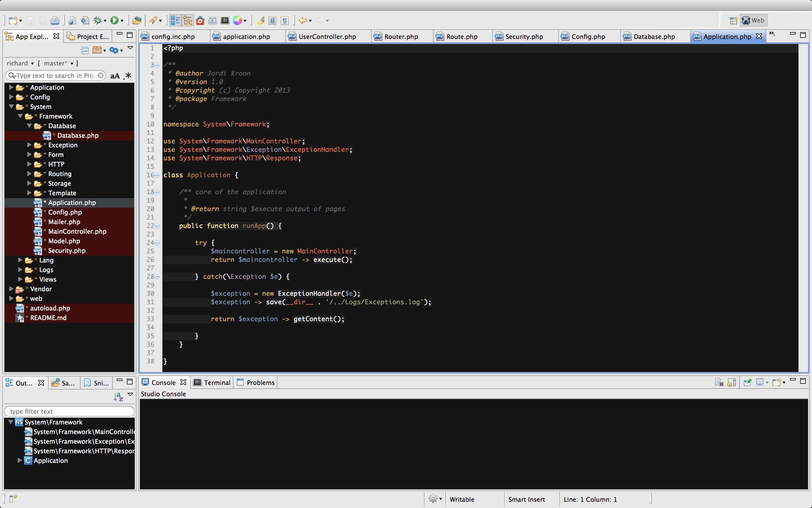The width and height of the screenshot is (812, 508).
Task: Click the bug-shaped Debug icon
Action: pos(98,21)
